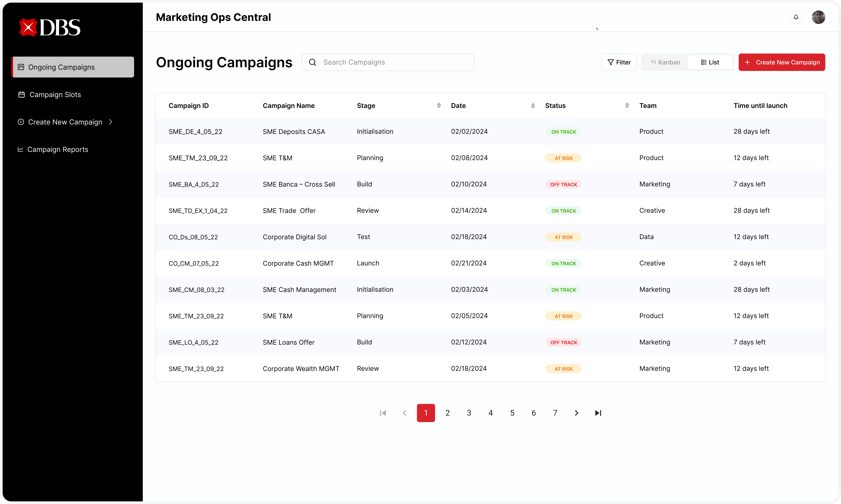Expand Create New Campaign sidebar chevron

(x=110, y=122)
